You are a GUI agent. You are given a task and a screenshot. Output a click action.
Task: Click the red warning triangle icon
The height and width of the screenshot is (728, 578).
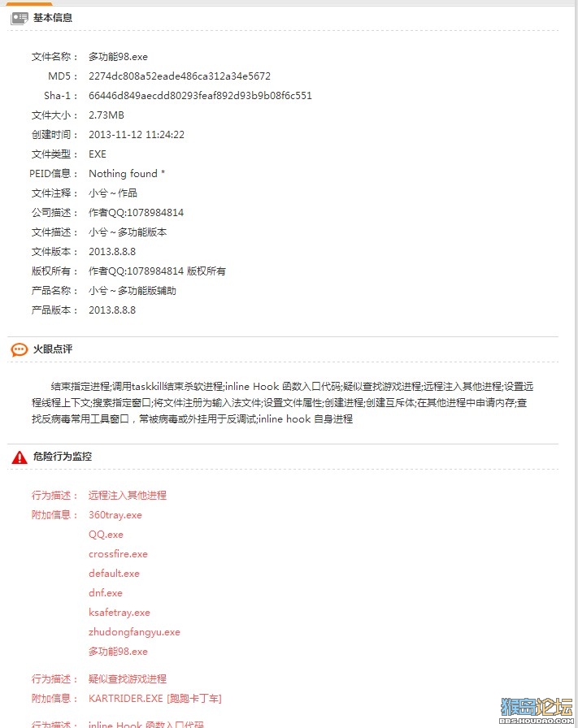[19, 457]
